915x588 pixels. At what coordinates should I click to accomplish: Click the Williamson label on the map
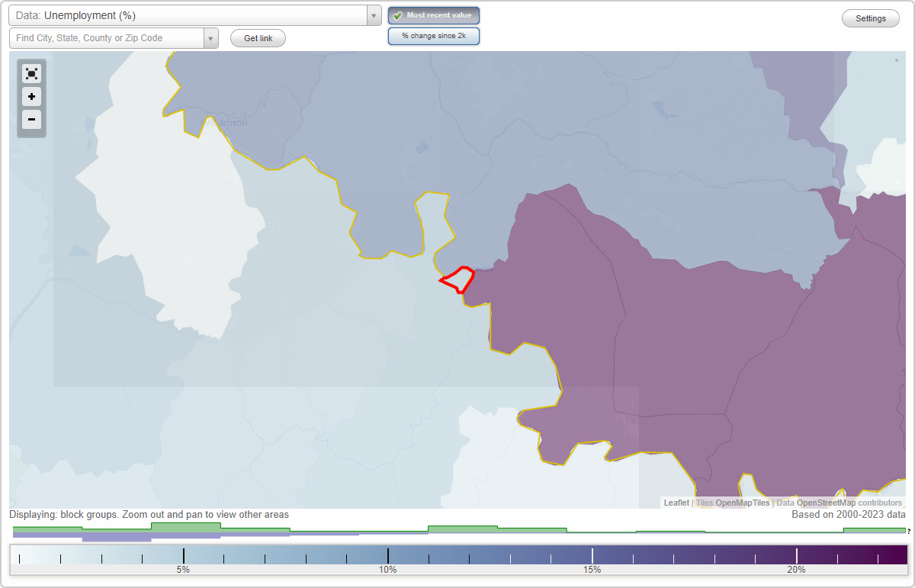point(224,123)
